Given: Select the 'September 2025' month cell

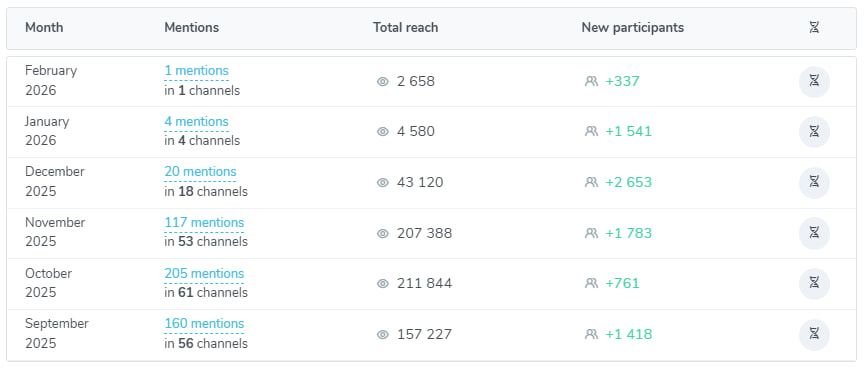Looking at the screenshot, I should [56, 334].
